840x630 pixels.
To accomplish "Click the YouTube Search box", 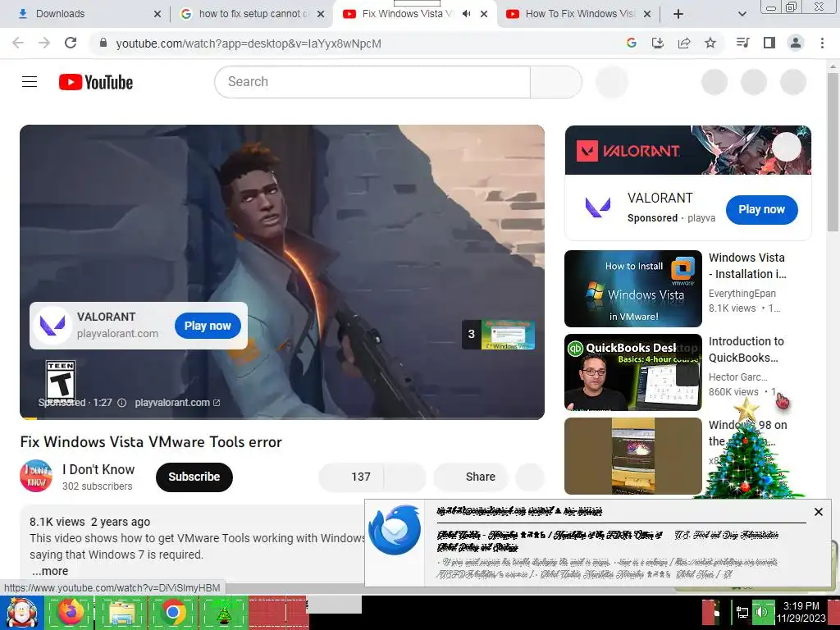I will [x=372, y=81].
